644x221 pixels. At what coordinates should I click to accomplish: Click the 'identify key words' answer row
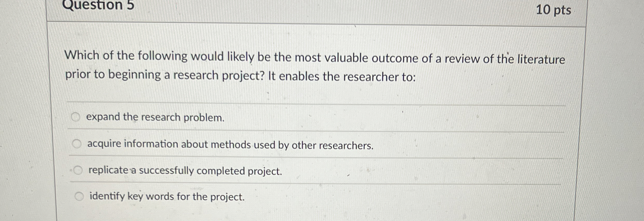[x=167, y=197]
